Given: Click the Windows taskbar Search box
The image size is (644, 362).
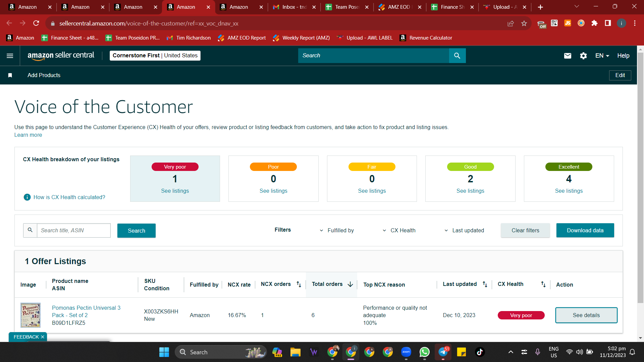Looking at the screenshot, I should [221, 352].
